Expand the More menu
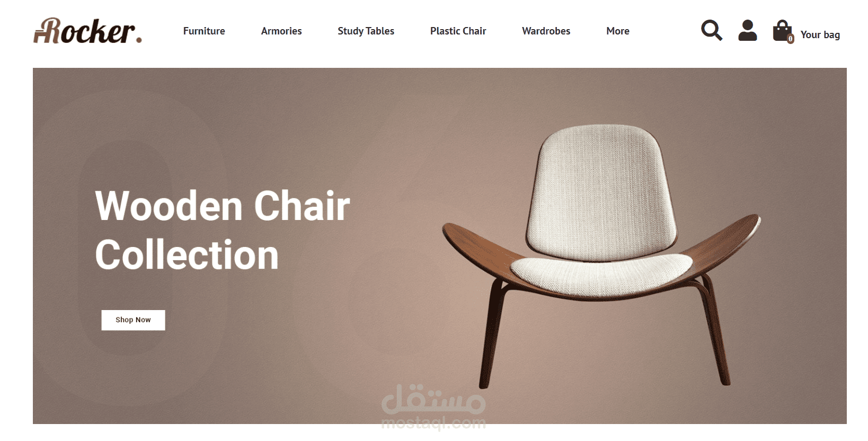The image size is (868, 441). [x=618, y=31]
